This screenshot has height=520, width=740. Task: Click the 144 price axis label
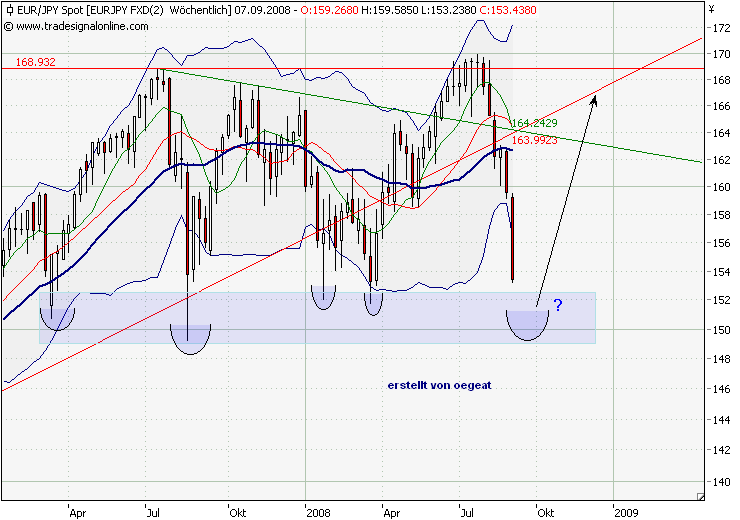(721, 419)
